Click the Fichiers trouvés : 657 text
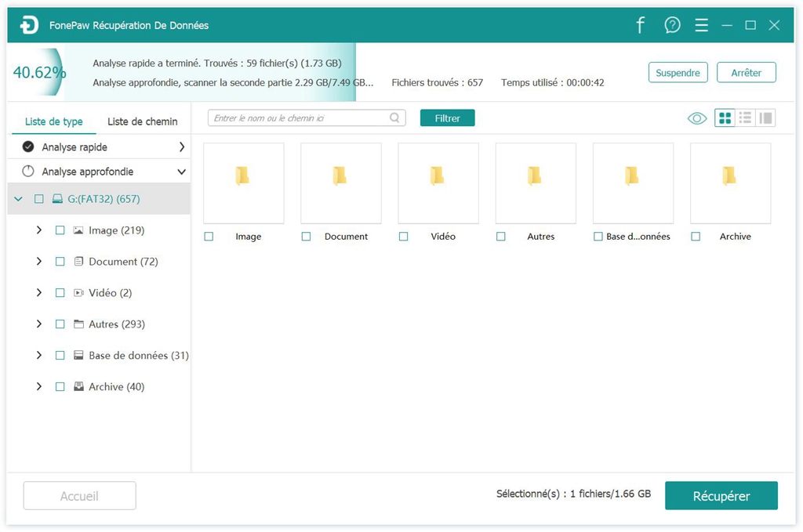This screenshot has width=803, height=532. (x=438, y=83)
